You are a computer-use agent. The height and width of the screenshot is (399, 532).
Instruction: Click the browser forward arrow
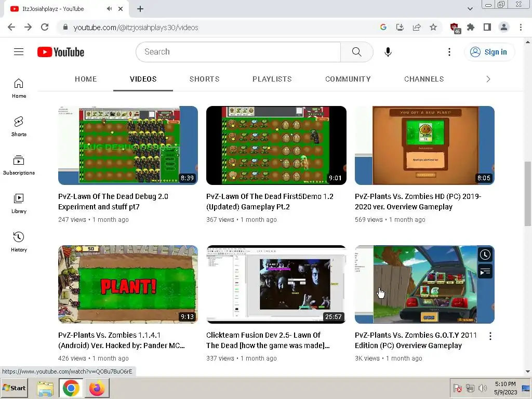tap(28, 27)
